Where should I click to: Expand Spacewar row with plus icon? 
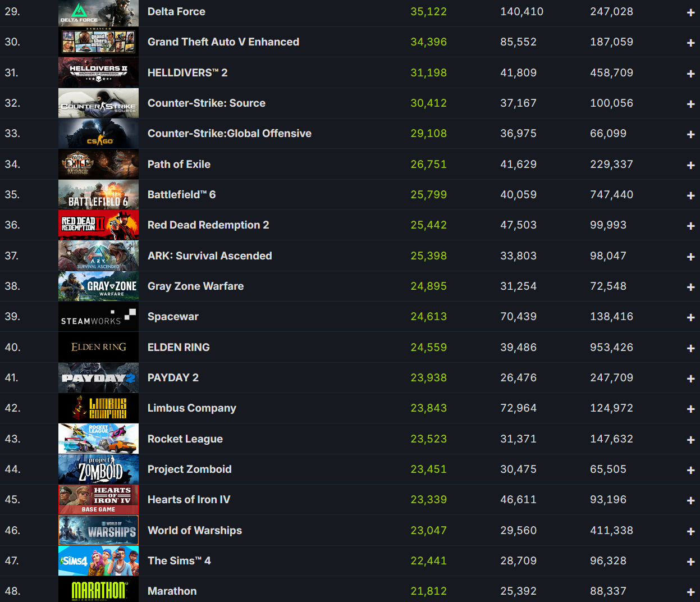pyautogui.click(x=690, y=317)
